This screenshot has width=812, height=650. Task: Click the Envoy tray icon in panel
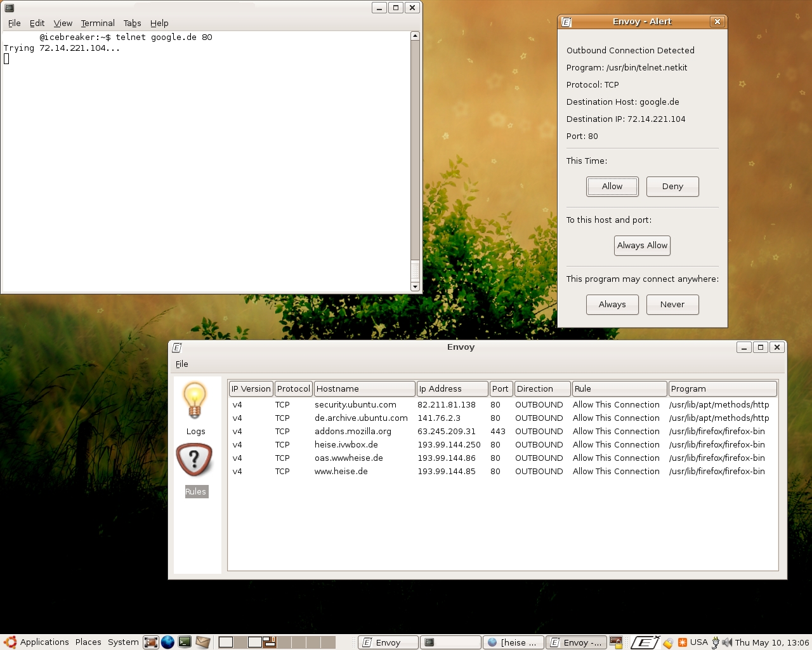pyautogui.click(x=645, y=642)
